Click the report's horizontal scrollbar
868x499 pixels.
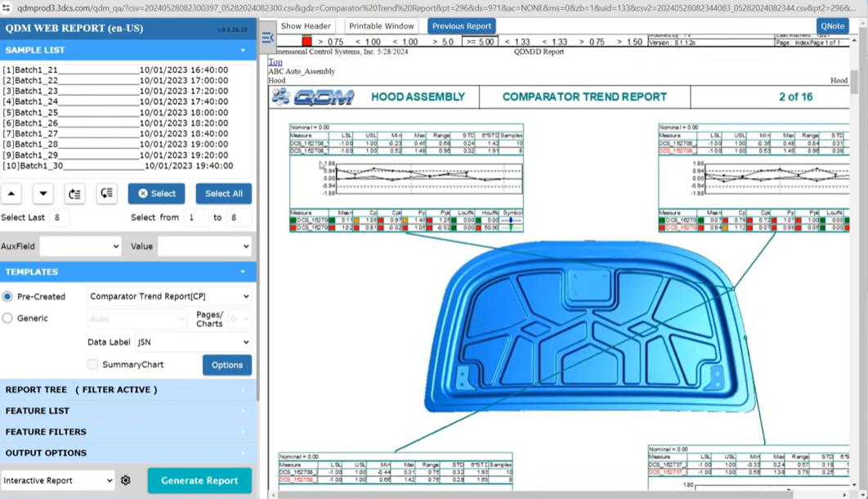535,495
